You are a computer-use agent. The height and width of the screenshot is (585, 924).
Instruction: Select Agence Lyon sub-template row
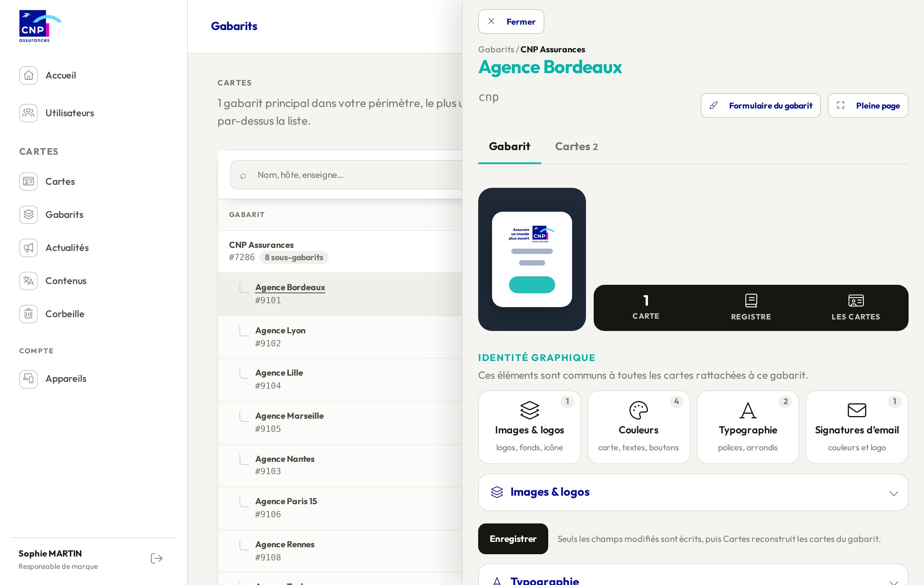(x=340, y=337)
